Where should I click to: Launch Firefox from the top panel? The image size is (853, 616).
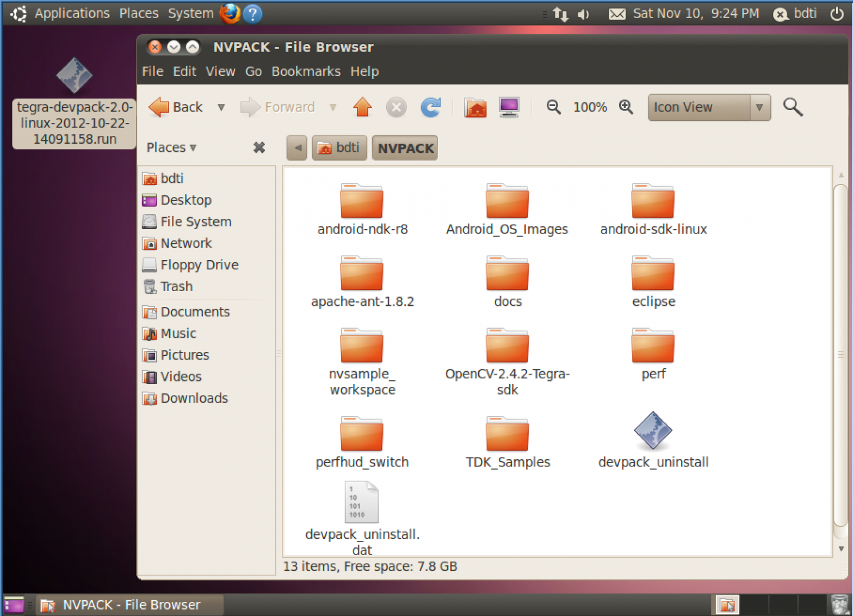(230, 14)
